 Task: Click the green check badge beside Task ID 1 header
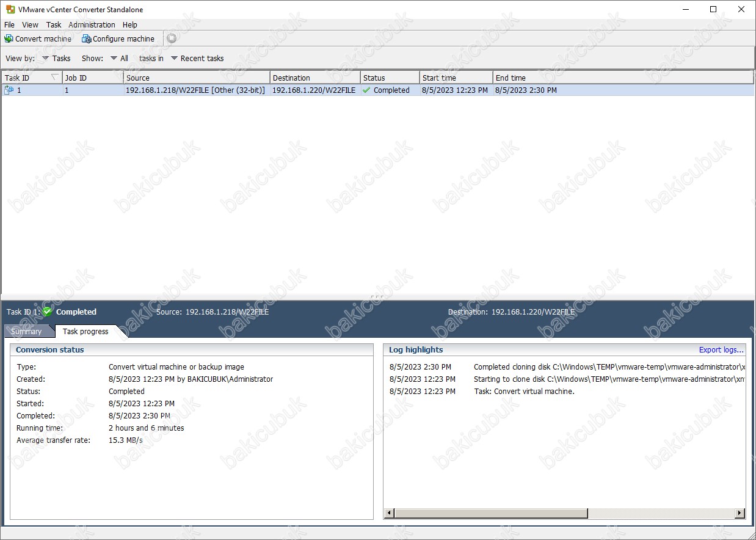(47, 312)
